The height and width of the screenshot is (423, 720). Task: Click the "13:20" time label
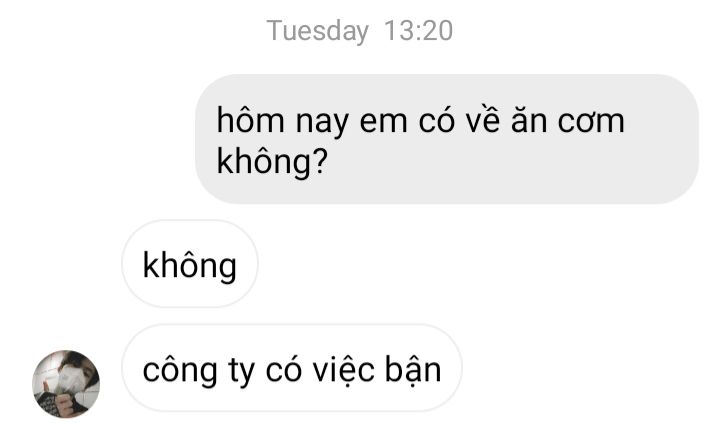click(x=418, y=31)
